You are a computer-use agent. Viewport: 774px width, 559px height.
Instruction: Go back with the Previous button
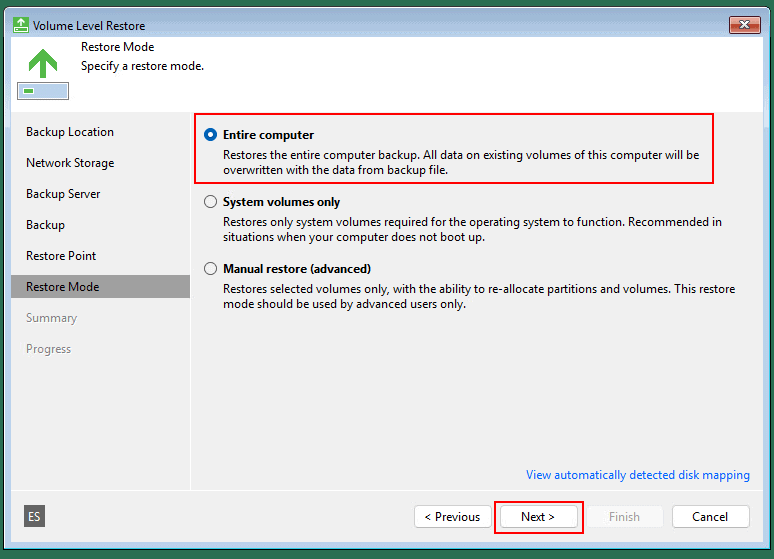(x=452, y=517)
